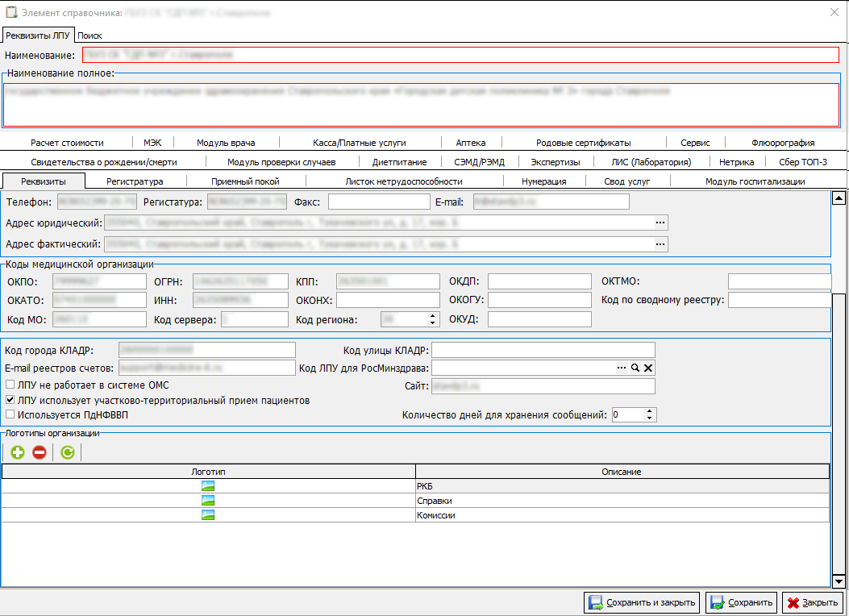Image resolution: width=849 pixels, height=616 pixels.
Task: Select the Справки description cell
Action: point(622,501)
